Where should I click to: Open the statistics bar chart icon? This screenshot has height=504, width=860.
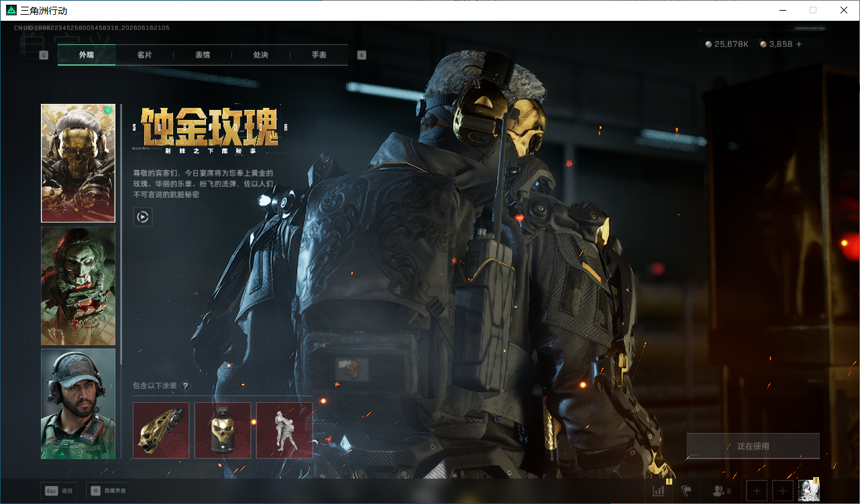[x=659, y=491]
